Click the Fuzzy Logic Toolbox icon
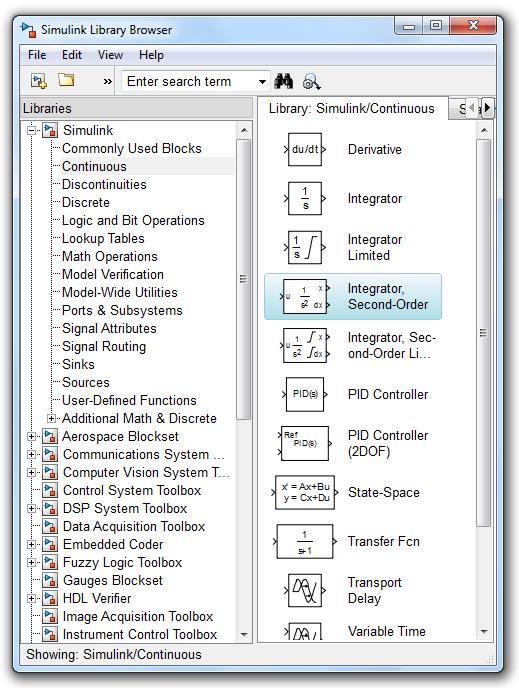The height and width of the screenshot is (688, 519). [x=50, y=563]
